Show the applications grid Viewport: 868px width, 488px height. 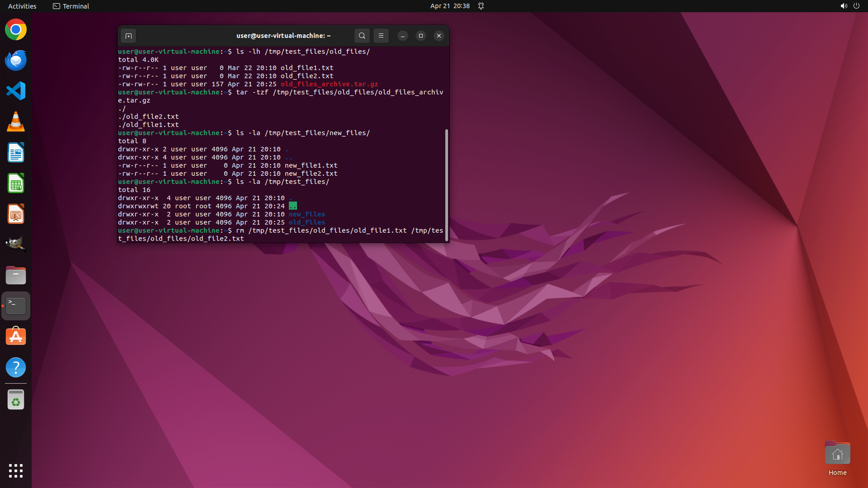click(x=16, y=470)
